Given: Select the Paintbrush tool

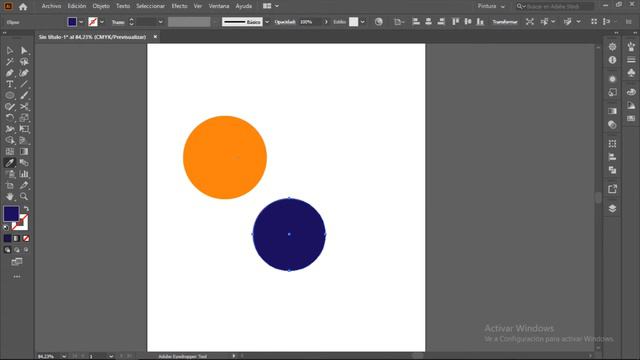Looking at the screenshot, I should click(x=24, y=96).
